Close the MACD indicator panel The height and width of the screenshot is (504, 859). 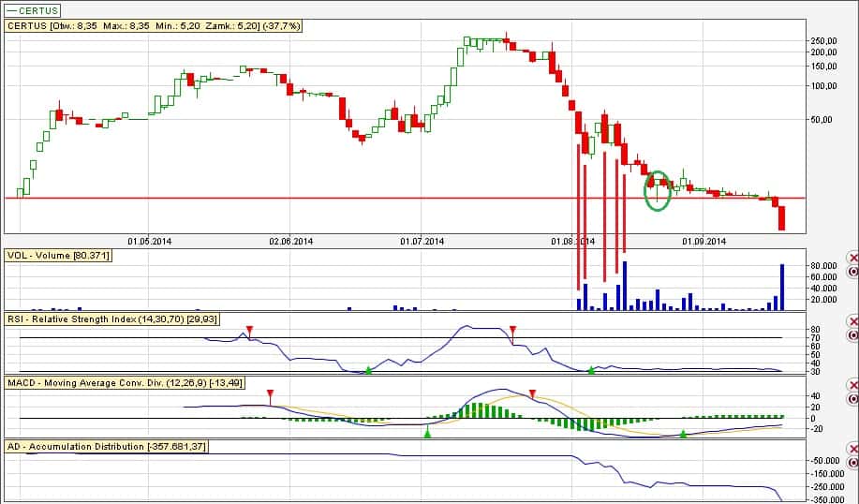(852, 385)
